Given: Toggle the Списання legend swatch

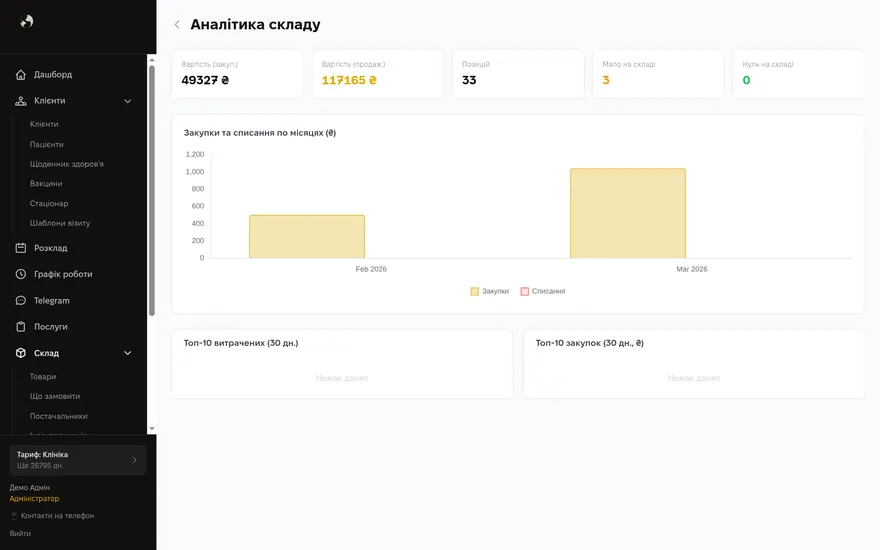Looking at the screenshot, I should 525,291.
